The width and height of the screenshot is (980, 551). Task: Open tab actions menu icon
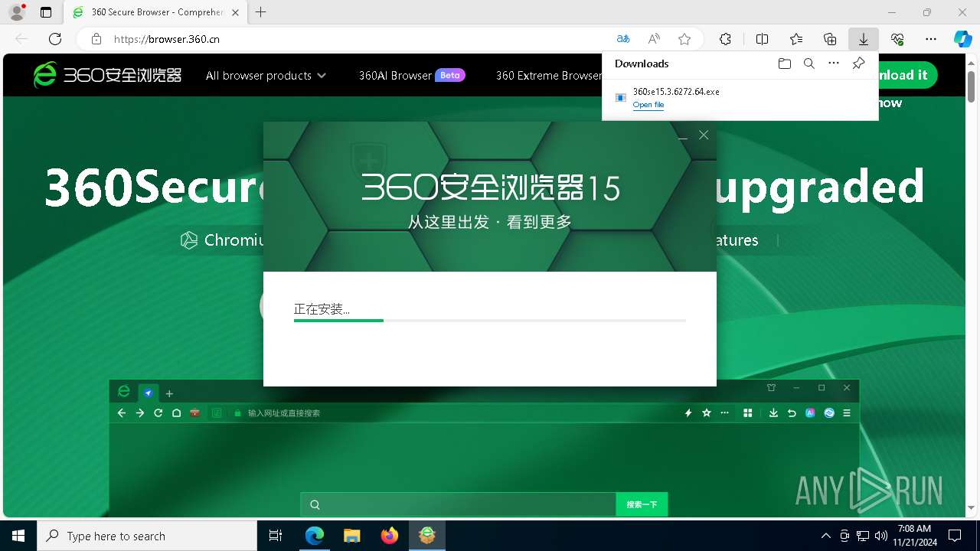[46, 12]
